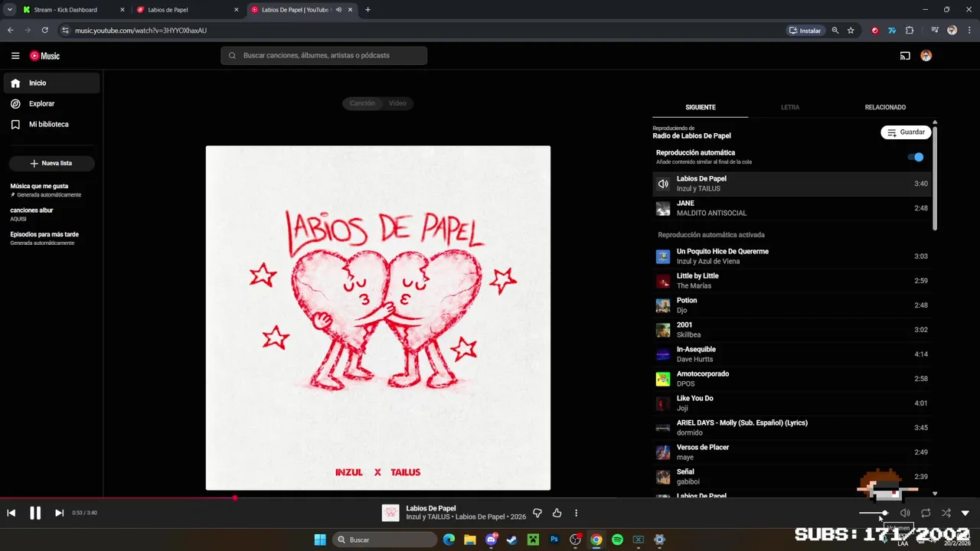
Task: Toggle repeat mode
Action: tap(926, 513)
